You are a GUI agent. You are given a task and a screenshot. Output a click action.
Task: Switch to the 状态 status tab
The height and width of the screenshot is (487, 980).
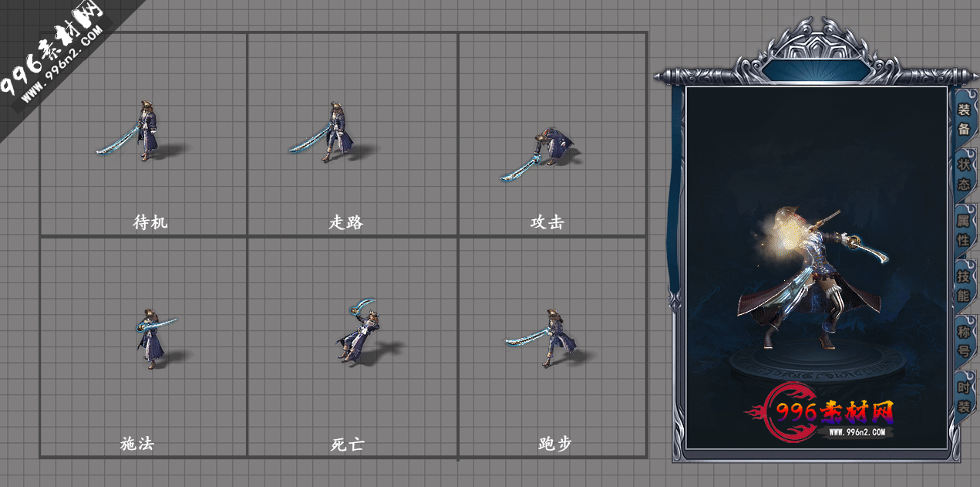coord(964,174)
